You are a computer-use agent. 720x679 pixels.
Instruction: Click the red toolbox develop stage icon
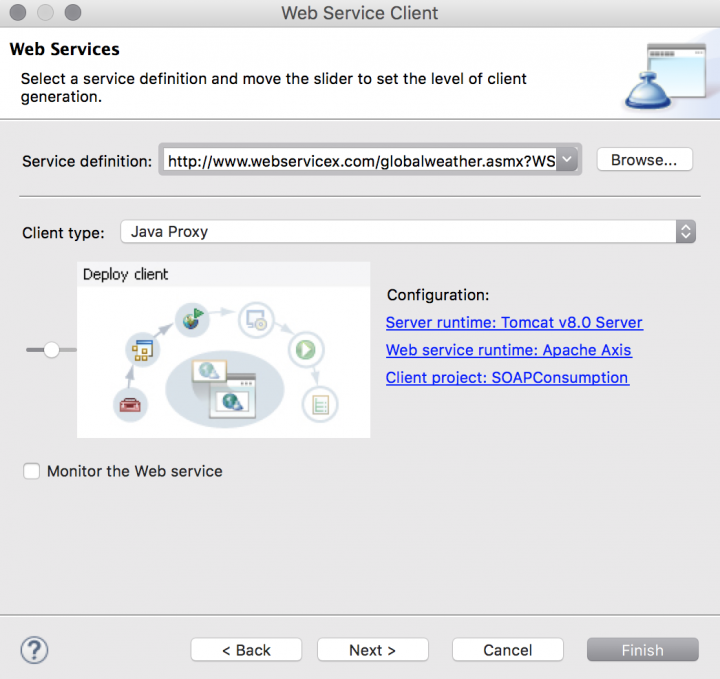click(133, 404)
